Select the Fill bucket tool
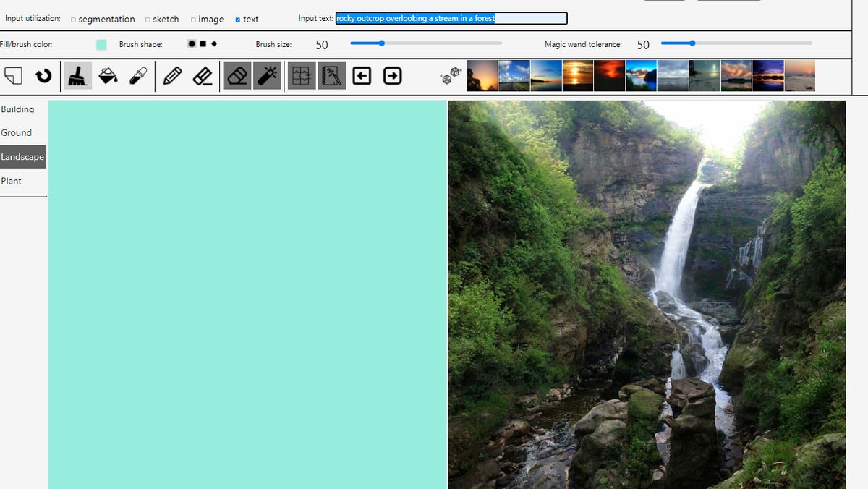The width and height of the screenshot is (868, 489). pos(108,75)
